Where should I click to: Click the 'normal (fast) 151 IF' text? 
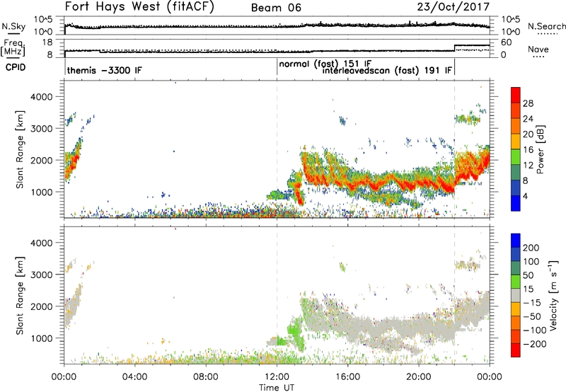click(325, 64)
